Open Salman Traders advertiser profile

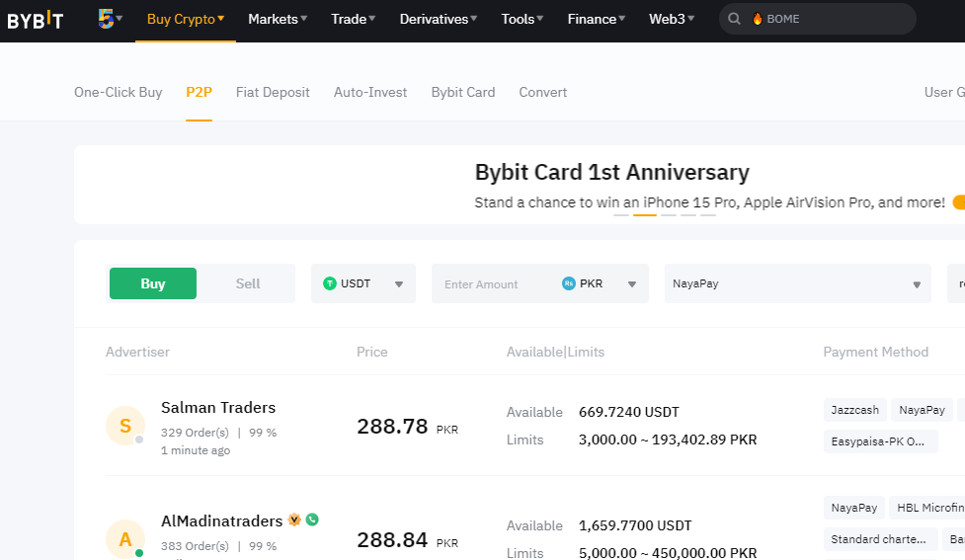(218, 407)
